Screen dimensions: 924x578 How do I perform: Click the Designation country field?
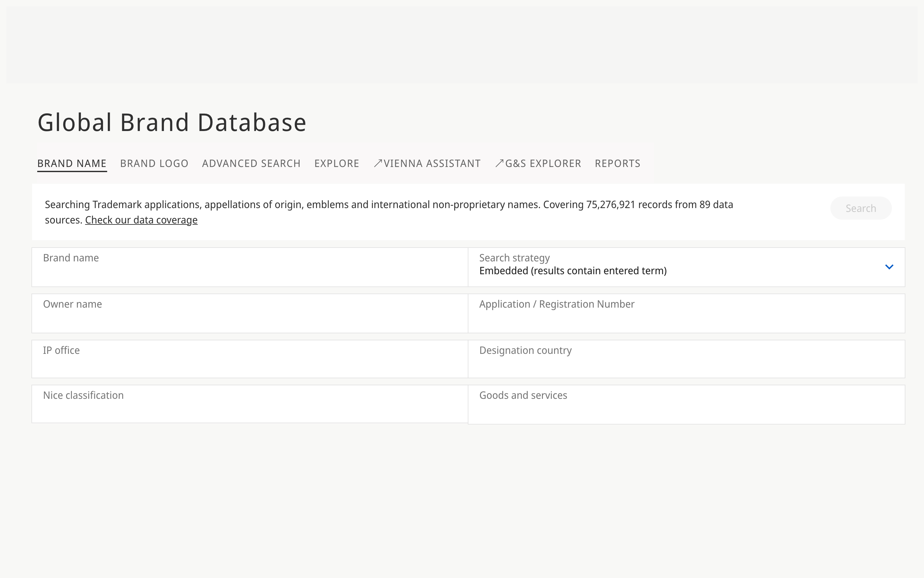point(686,359)
